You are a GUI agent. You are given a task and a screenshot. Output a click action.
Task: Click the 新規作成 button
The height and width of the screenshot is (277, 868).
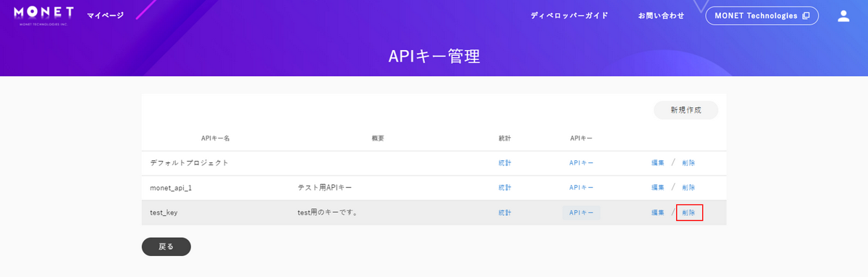click(686, 110)
